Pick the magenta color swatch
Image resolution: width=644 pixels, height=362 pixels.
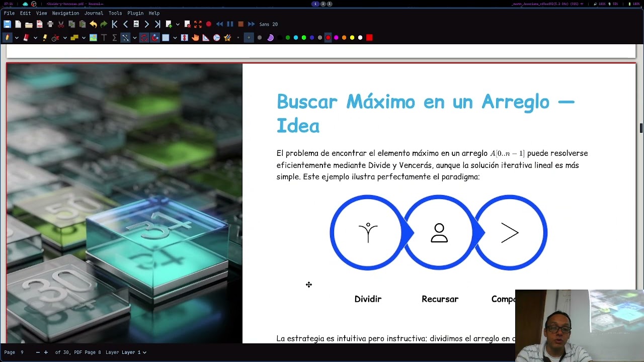coord(336,38)
